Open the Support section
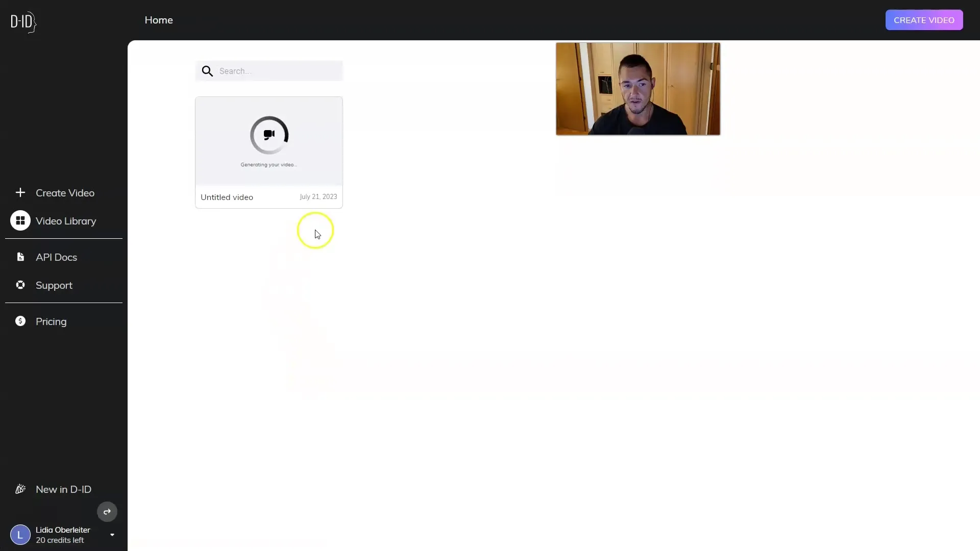 [x=54, y=285]
